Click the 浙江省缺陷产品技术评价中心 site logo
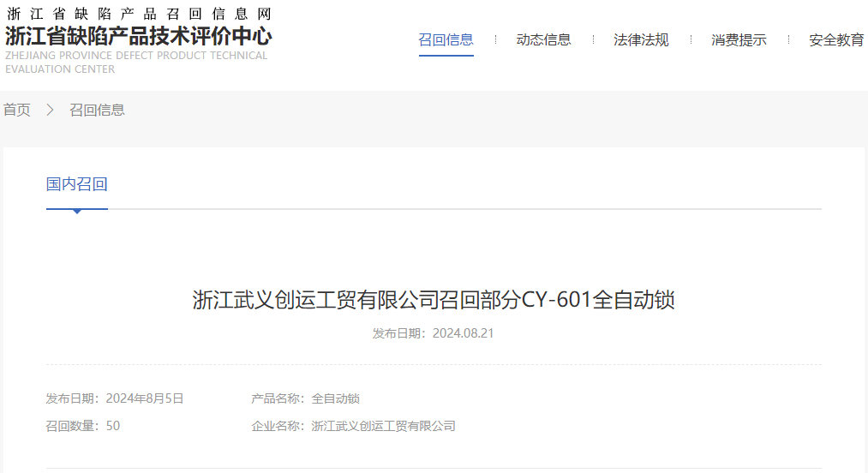Viewport: 868px width, 473px height. [x=139, y=37]
